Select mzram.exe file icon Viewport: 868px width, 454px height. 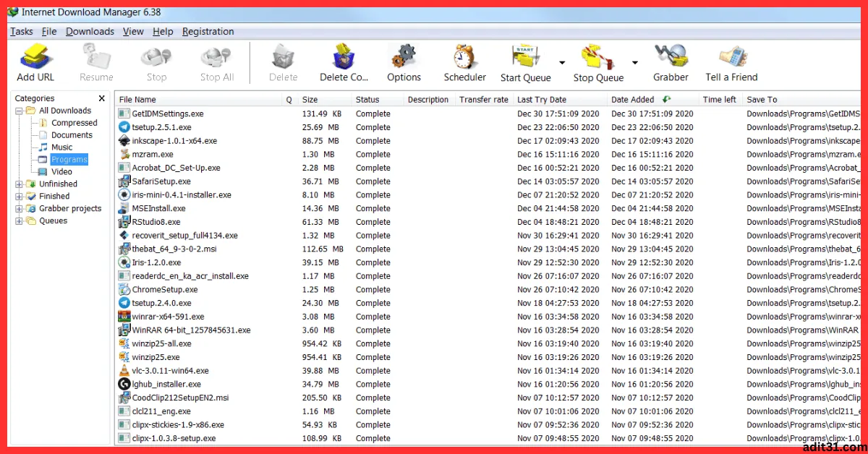pos(124,154)
